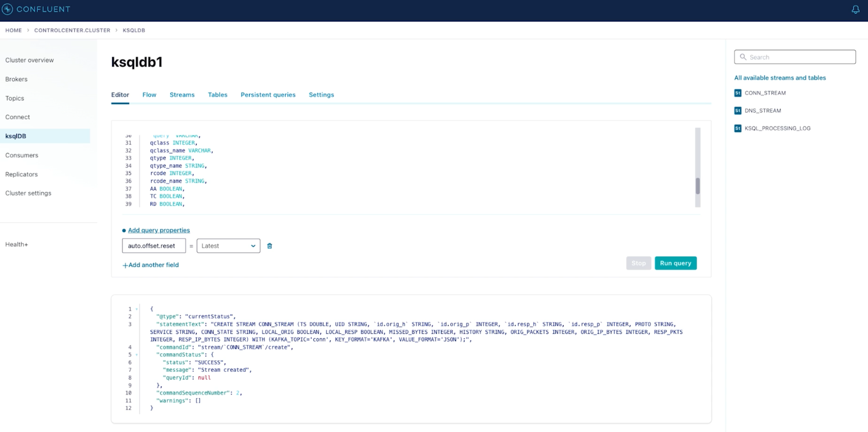Image resolution: width=868 pixels, height=432 pixels.
Task: Open Brokers in sidebar
Action: click(x=16, y=79)
